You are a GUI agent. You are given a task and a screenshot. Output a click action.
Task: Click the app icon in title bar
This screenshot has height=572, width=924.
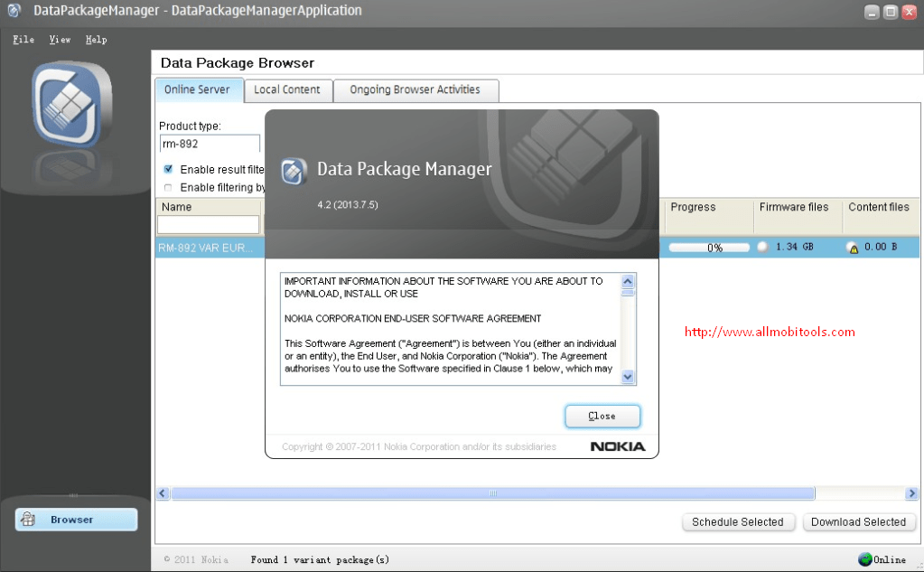14,11
